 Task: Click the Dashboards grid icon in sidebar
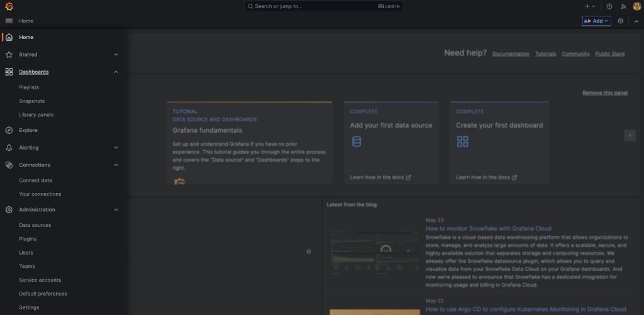pos(9,72)
